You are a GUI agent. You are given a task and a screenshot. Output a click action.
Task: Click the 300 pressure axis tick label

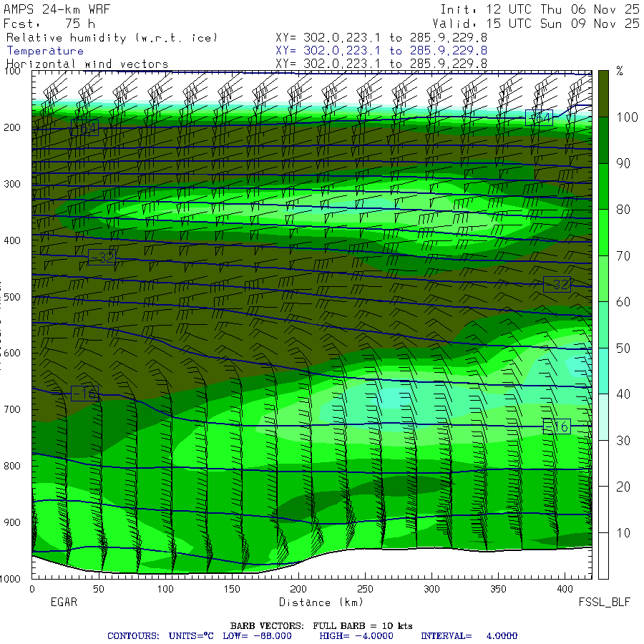point(12,184)
